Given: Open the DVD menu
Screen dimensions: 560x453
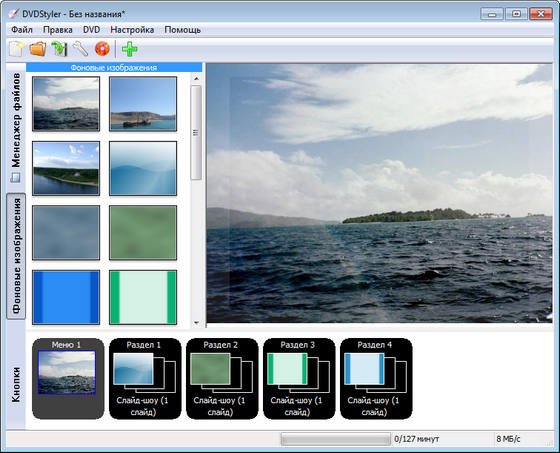Looking at the screenshot, I should 91,30.
